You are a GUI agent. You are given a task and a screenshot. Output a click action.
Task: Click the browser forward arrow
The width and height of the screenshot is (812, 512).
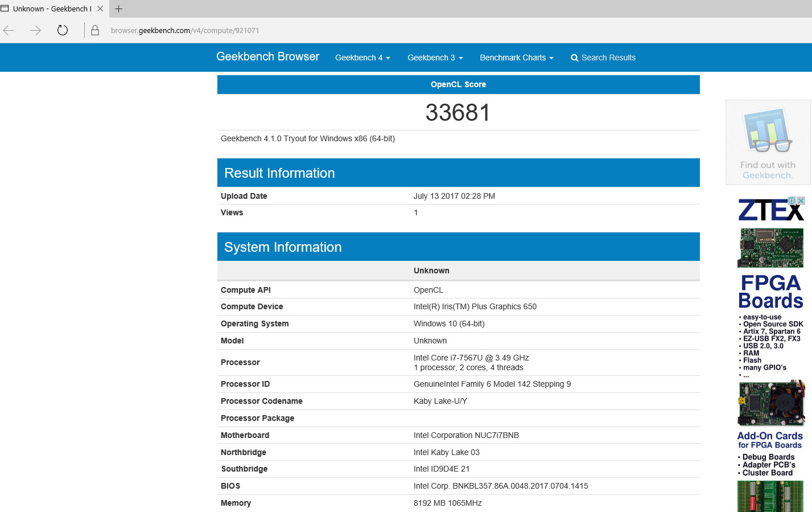[x=35, y=30]
